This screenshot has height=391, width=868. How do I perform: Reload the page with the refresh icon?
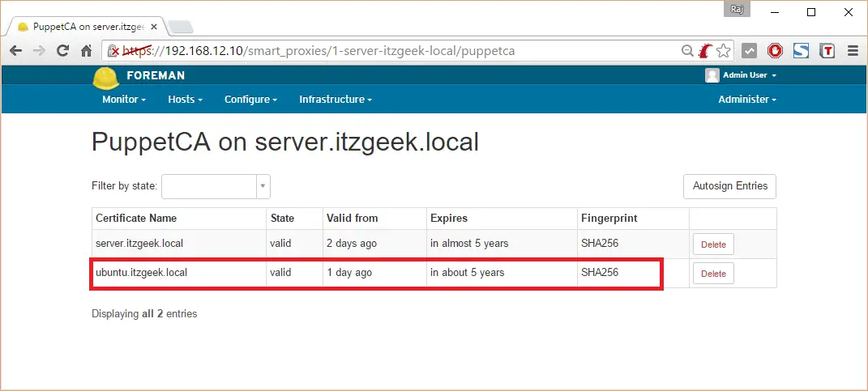[63, 51]
